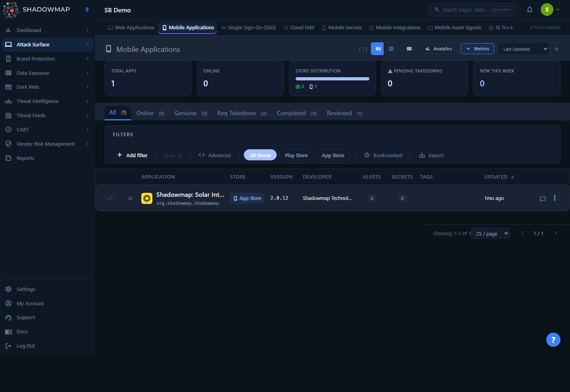Viewport: 570px width, 392px height.
Task: Click the Vendor Risk Management shield icon
Action: (x=8, y=144)
